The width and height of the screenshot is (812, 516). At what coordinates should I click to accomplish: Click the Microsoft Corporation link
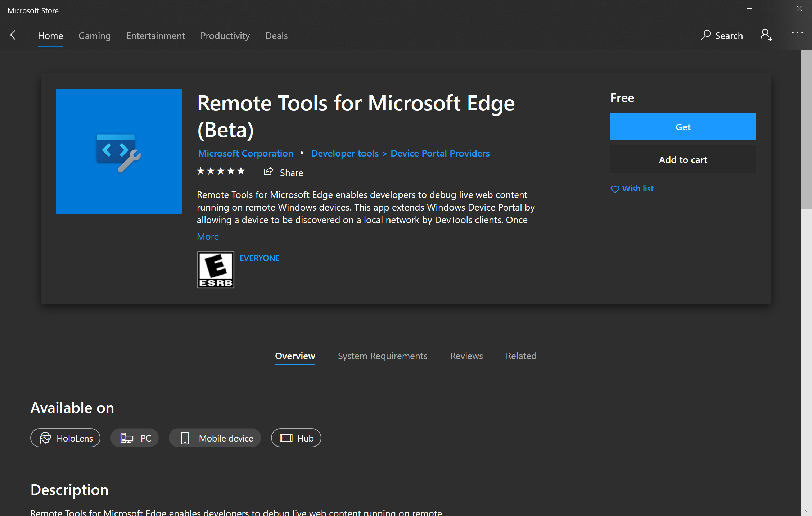(245, 153)
